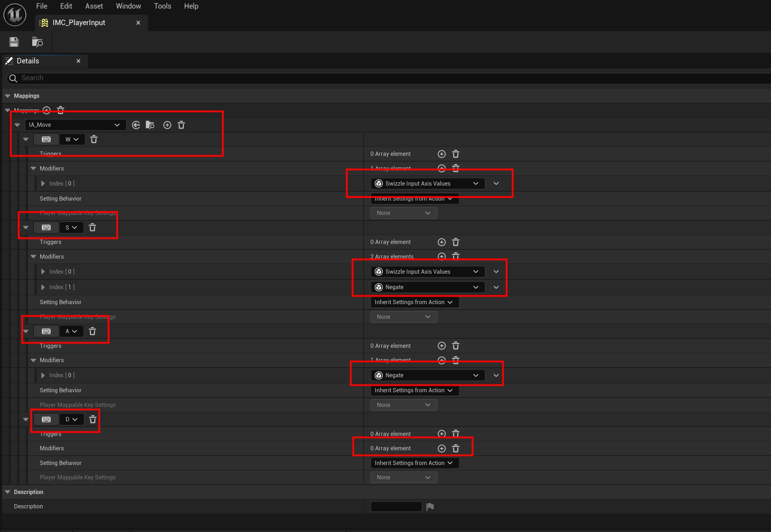This screenshot has height=532, width=771.
Task: Open D key Setting Behavior dropdown
Action: tap(414, 463)
